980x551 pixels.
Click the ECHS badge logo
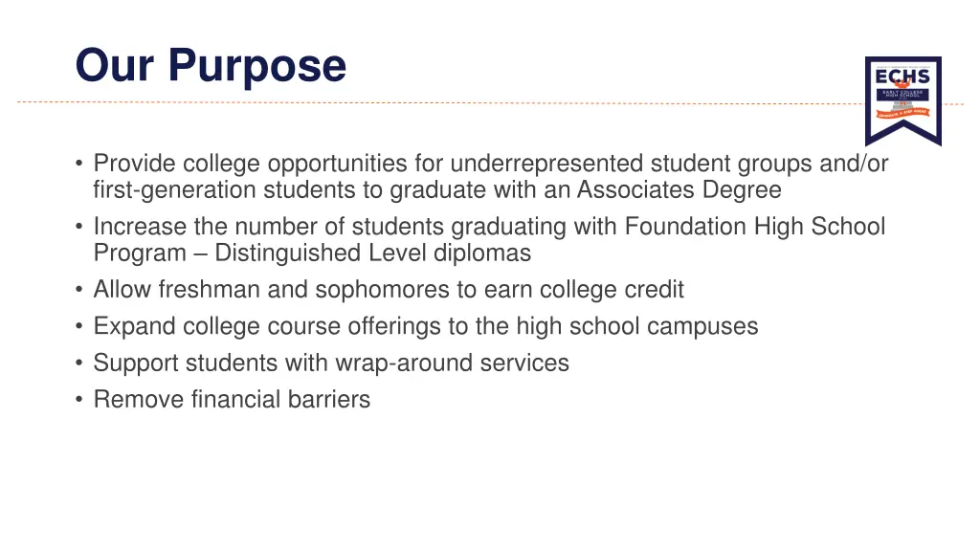903,100
